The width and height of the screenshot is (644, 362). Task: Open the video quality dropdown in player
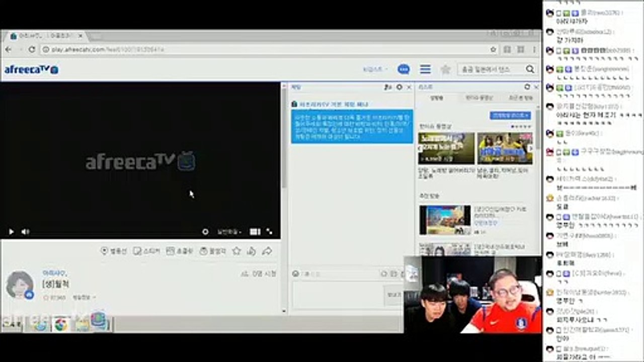click(229, 232)
